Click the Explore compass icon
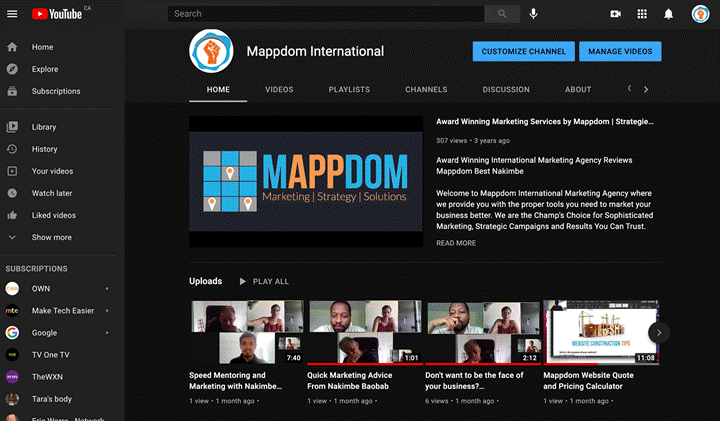The image size is (720, 421). 12,69
